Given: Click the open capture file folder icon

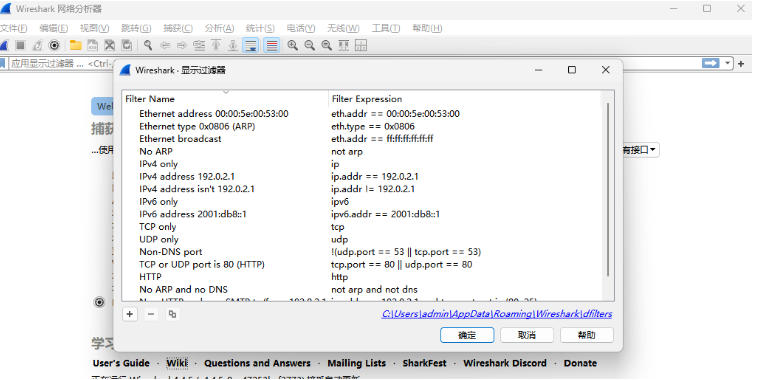Looking at the screenshot, I should point(75,46).
